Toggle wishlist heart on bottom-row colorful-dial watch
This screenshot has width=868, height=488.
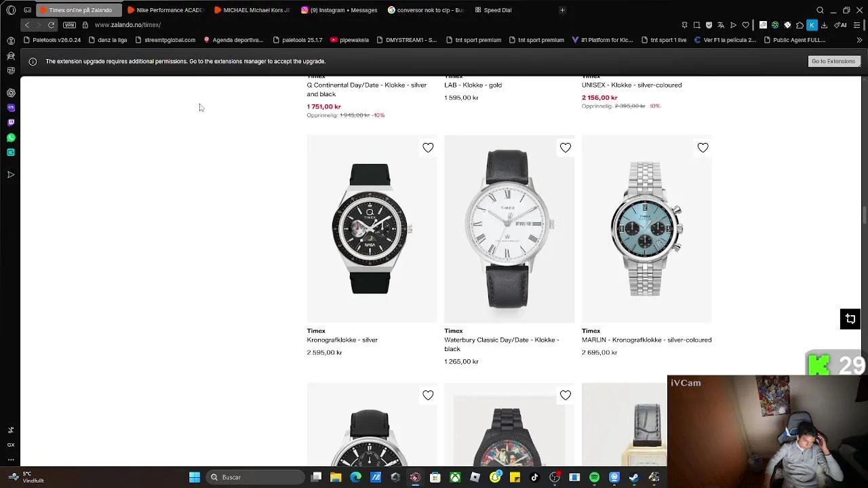pyautogui.click(x=566, y=395)
